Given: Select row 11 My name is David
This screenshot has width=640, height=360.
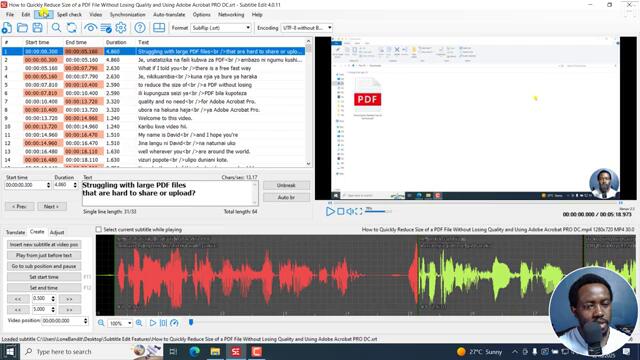Looking at the screenshot, I should [x=154, y=135].
